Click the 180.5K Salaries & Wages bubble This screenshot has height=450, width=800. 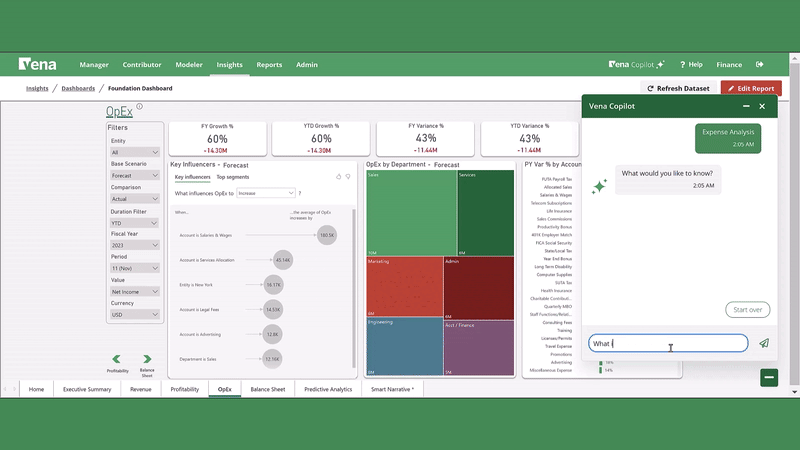(327, 235)
